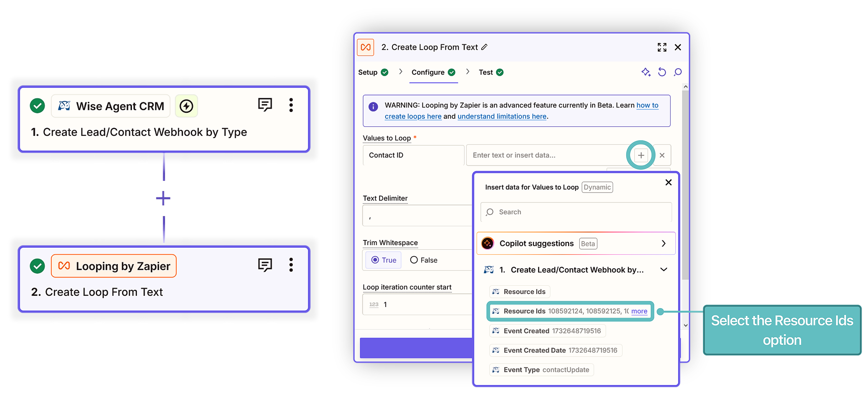Screen dimensions: 868x395
Task: Click the Search field in Insert data popup
Action: coord(576,212)
